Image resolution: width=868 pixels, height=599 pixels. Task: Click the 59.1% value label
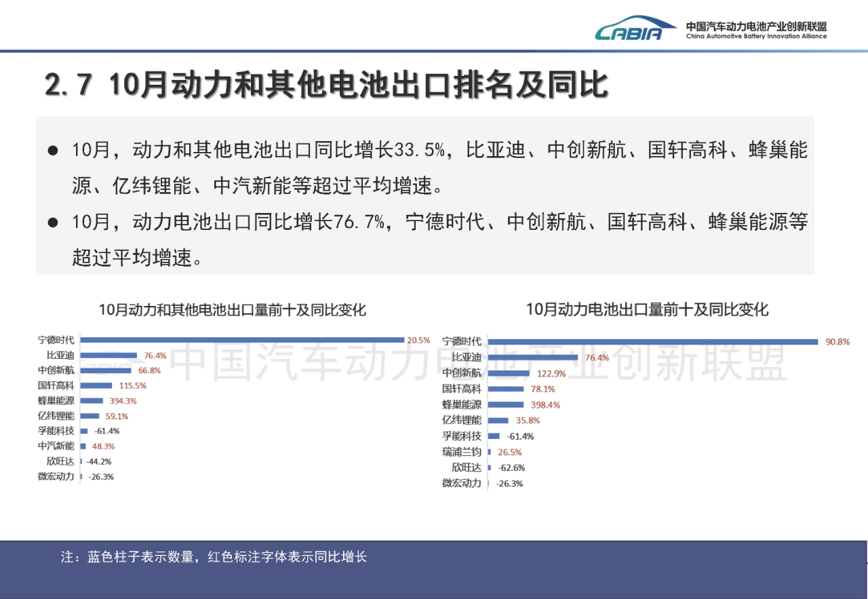117,416
